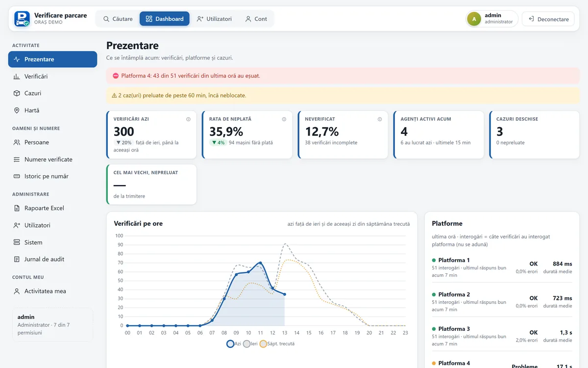Viewport: 588px width, 368px height.
Task: Open Utilizatori in the sidebar administration section
Action: pos(52,225)
